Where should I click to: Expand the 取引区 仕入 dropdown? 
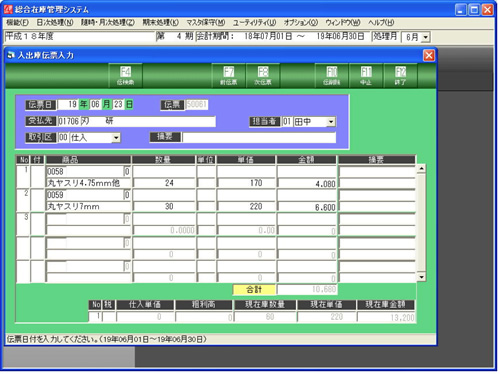click(x=116, y=137)
